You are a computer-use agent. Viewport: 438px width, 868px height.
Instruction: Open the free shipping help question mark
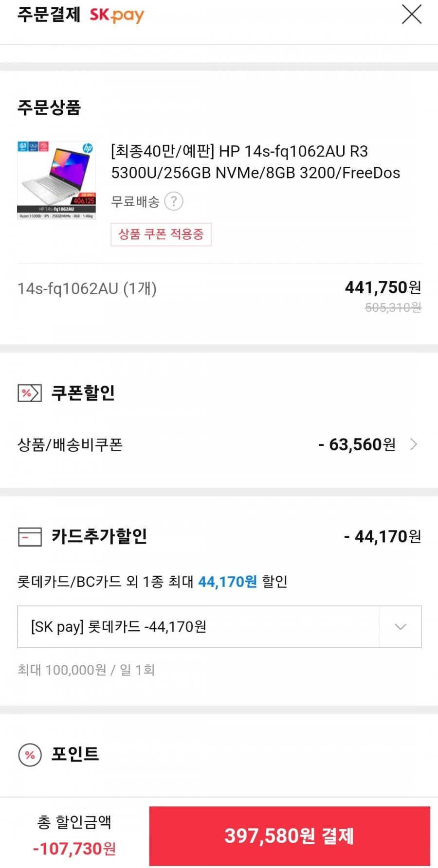click(x=174, y=201)
